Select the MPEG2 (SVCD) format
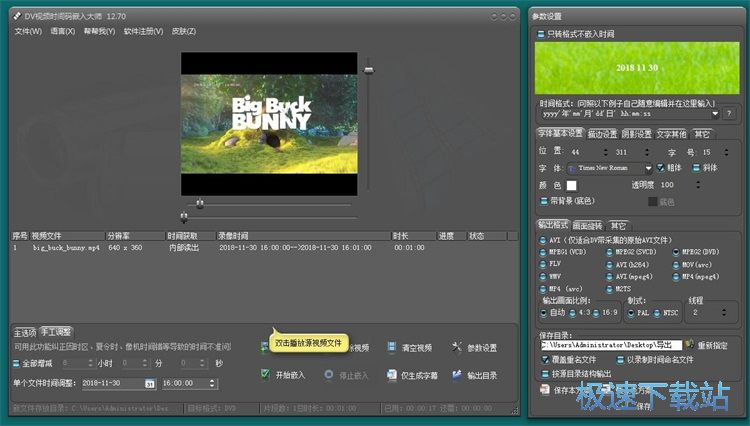The height and width of the screenshot is (426, 750). (609, 252)
